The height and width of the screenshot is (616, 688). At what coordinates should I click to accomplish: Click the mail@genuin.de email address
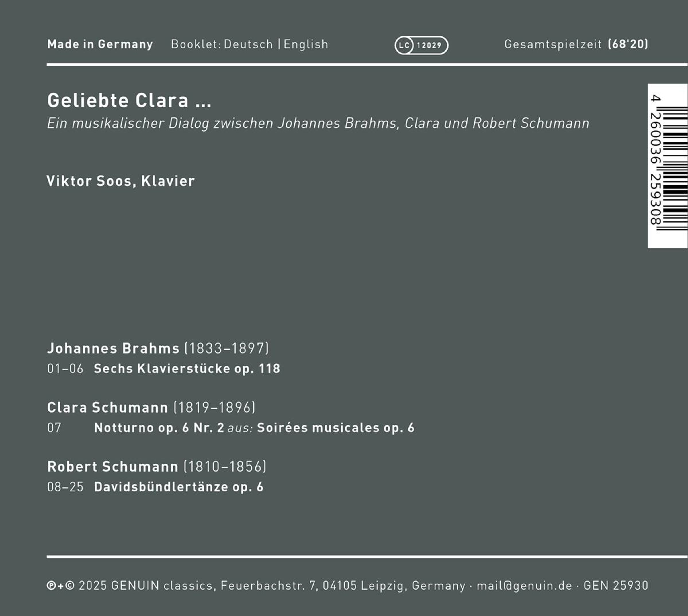pos(525,586)
